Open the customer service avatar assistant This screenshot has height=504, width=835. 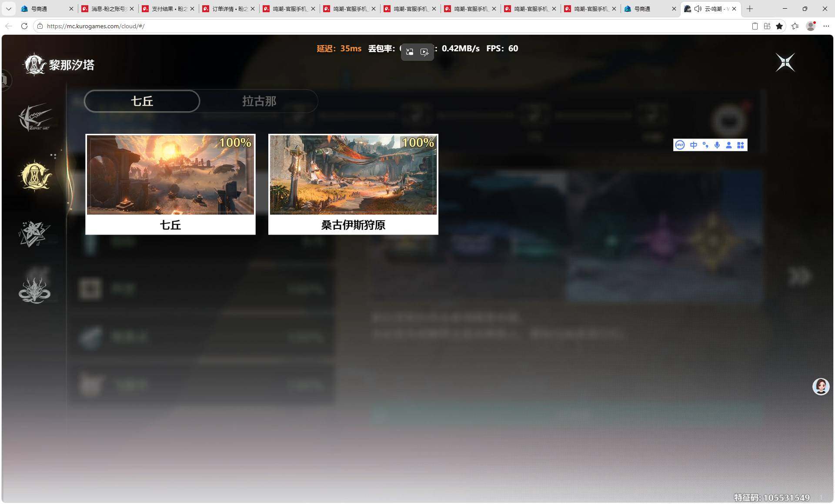pyautogui.click(x=821, y=386)
